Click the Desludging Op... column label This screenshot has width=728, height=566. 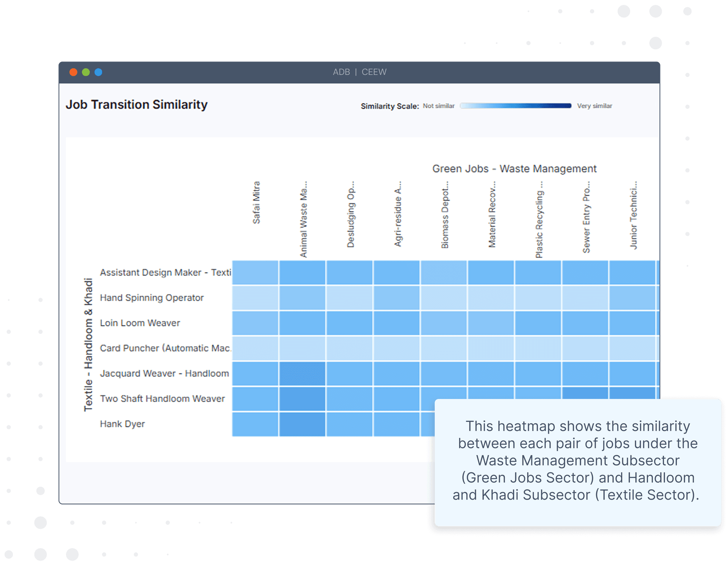(x=350, y=214)
